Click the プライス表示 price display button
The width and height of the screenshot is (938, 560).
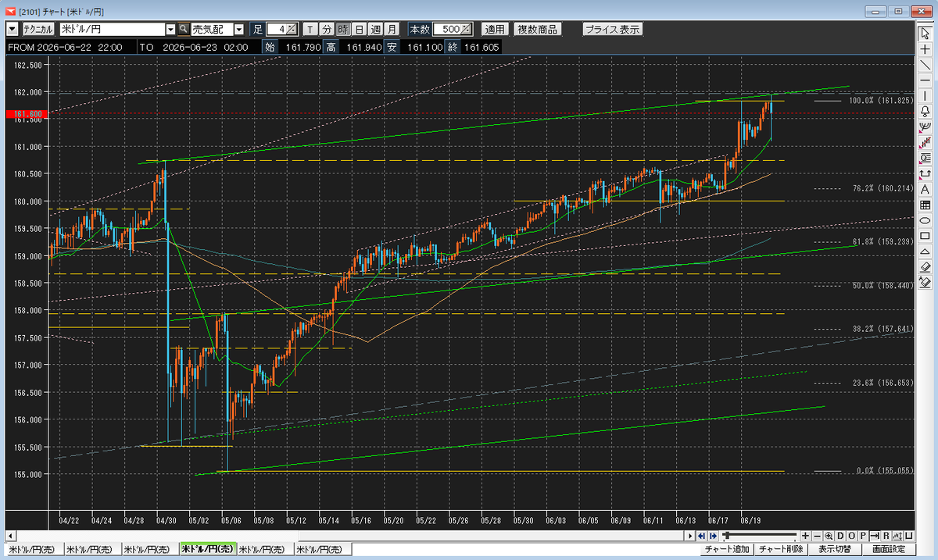coord(613,29)
